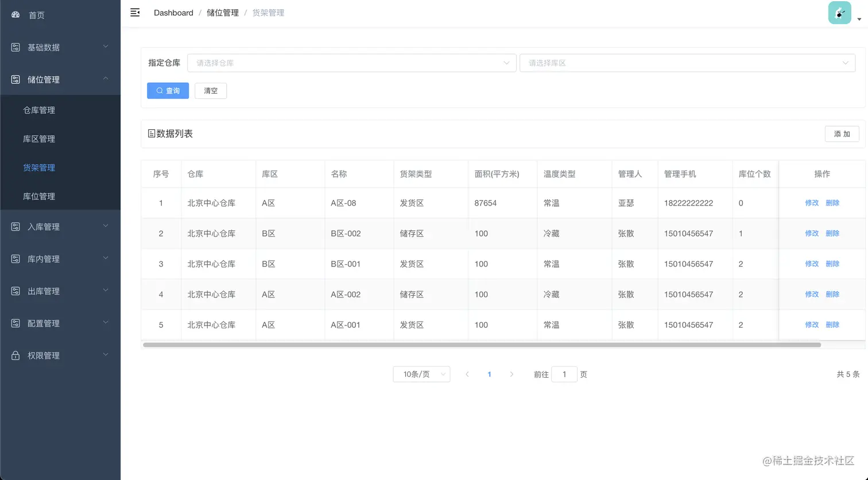868x480 pixels.
Task: Click 删除 for row A区-002
Action: pyautogui.click(x=832, y=294)
